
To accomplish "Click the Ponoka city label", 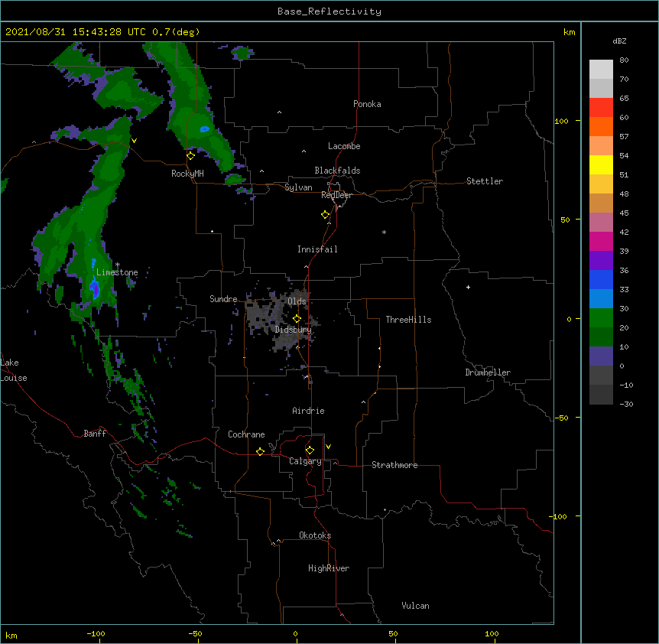I will (x=367, y=104).
